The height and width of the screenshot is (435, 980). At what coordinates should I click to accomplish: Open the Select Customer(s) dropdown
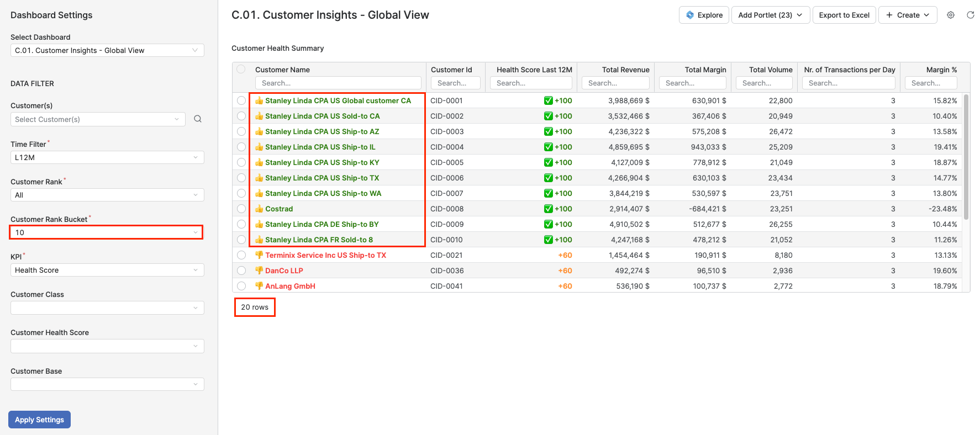(x=98, y=119)
